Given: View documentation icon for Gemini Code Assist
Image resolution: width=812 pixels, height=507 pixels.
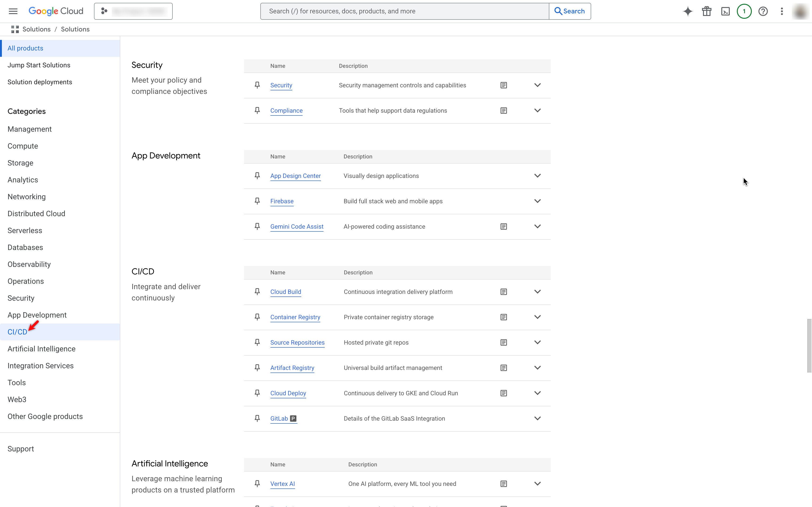Looking at the screenshot, I should [x=503, y=227].
